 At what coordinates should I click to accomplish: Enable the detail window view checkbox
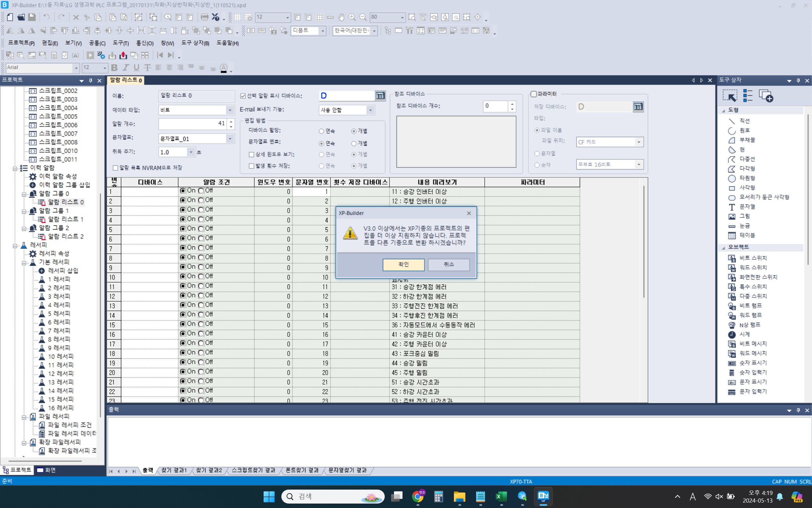(x=251, y=155)
